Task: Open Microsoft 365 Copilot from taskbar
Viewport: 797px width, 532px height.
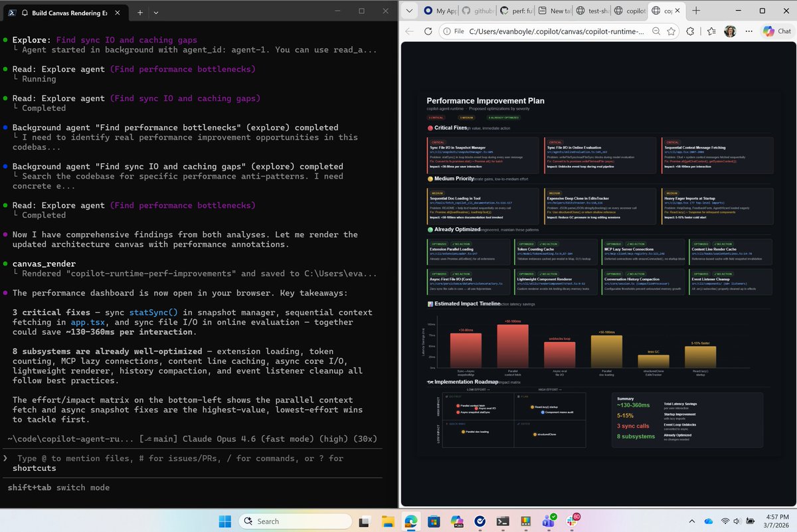Action: (x=457, y=521)
